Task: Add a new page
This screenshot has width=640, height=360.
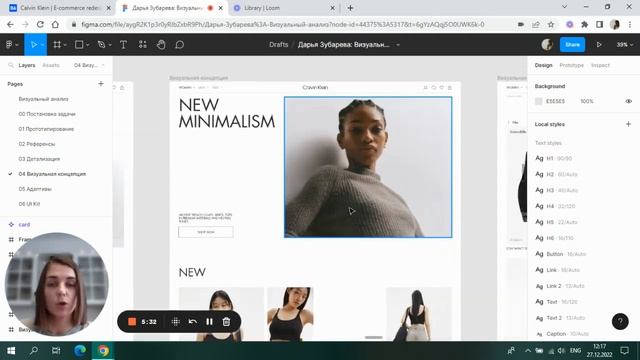Action: (x=101, y=84)
